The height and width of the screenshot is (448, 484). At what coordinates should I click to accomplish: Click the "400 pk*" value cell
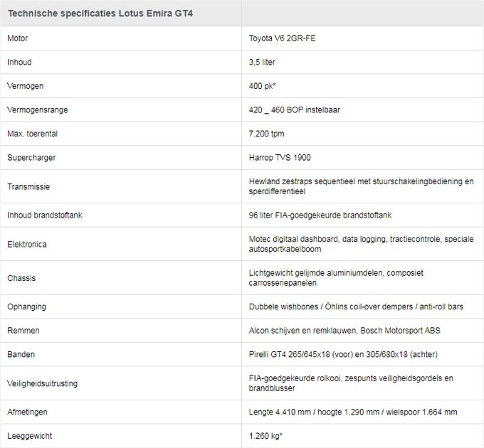click(263, 86)
